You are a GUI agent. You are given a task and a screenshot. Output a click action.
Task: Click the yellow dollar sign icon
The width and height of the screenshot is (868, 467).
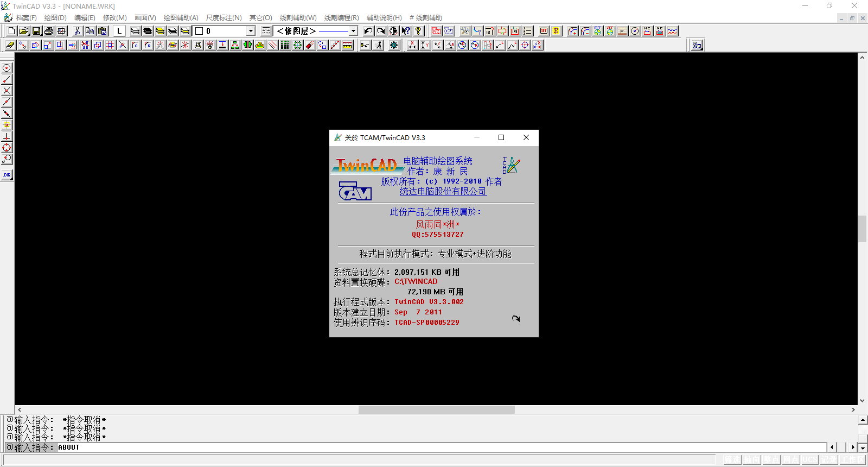[556, 31]
